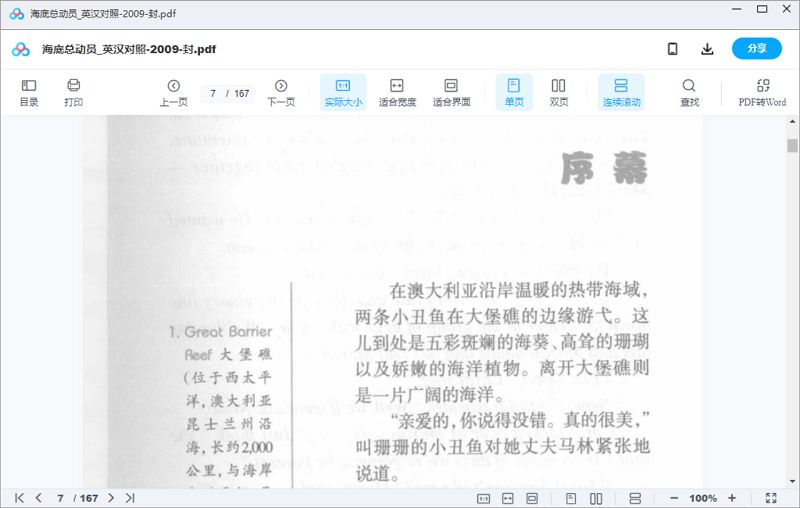Click the vertical scrollbar thumb
The height and width of the screenshot is (508, 800).
pyautogui.click(x=792, y=146)
